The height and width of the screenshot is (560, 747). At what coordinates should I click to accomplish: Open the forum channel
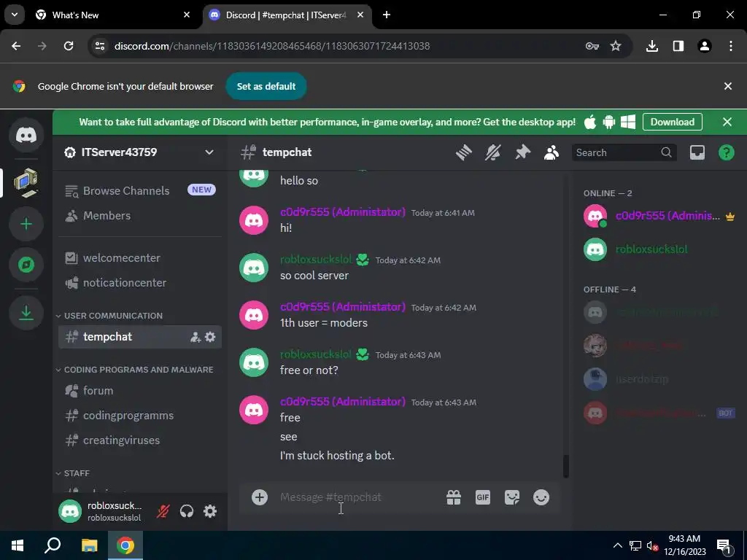click(140, 391)
